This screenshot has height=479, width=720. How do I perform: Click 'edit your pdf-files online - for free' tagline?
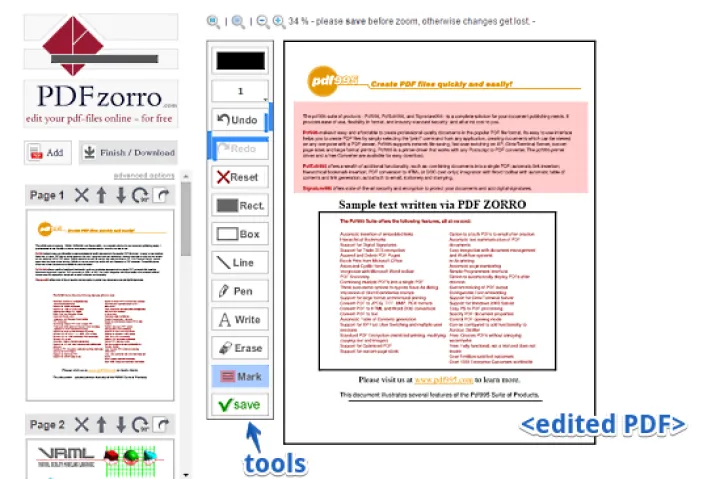tap(99, 118)
